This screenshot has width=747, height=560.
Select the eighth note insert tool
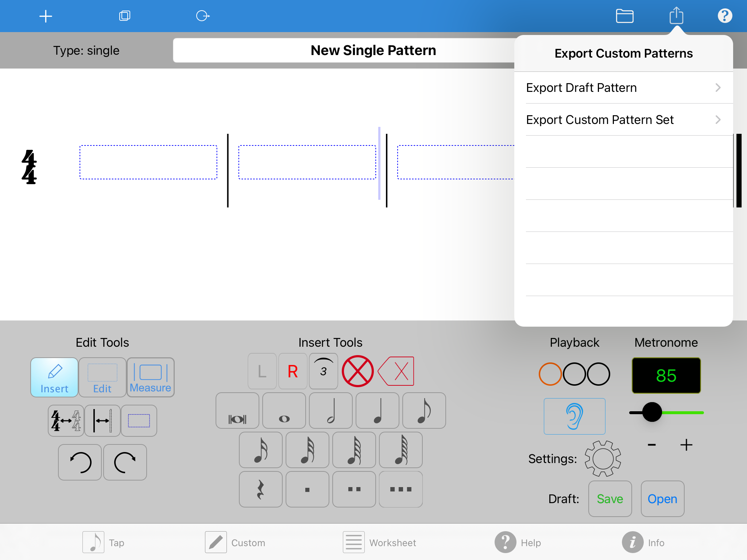424,411
